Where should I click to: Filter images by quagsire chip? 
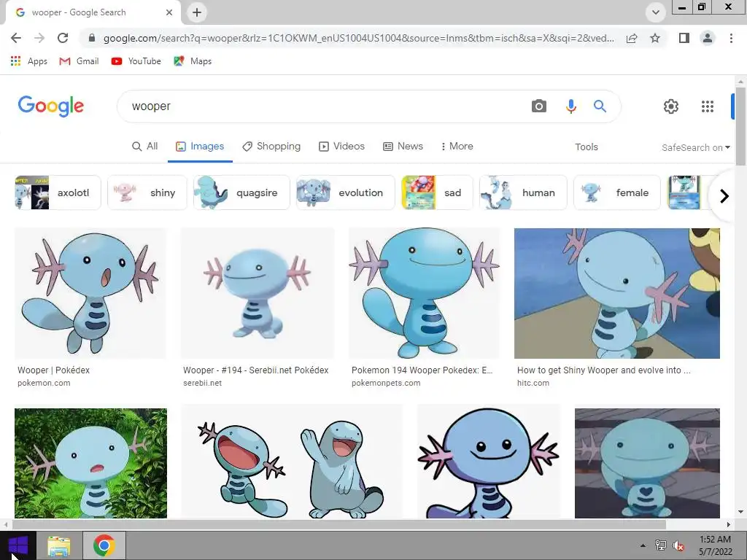[241, 192]
